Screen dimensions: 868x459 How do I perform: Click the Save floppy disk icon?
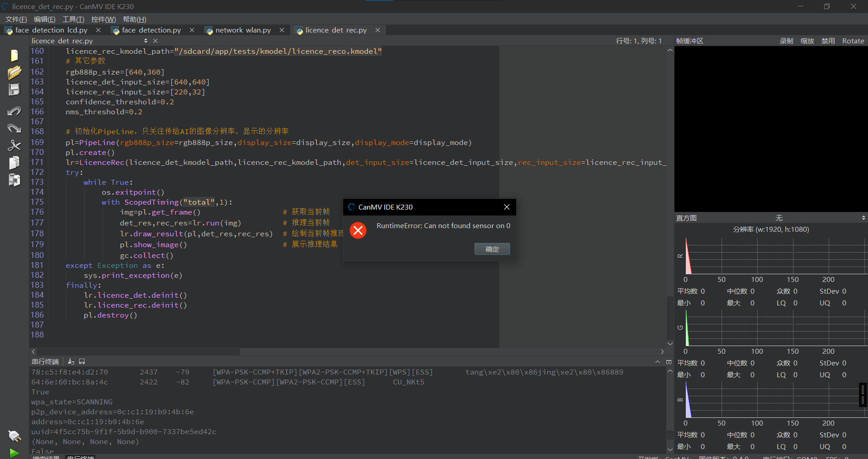(14, 89)
